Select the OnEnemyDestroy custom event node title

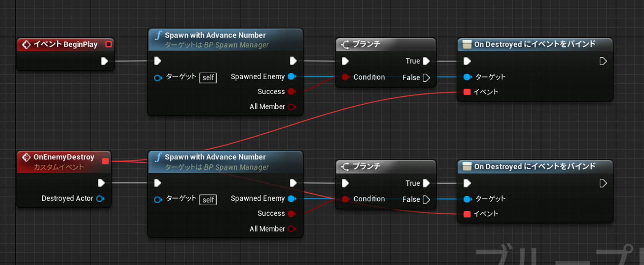coord(64,157)
